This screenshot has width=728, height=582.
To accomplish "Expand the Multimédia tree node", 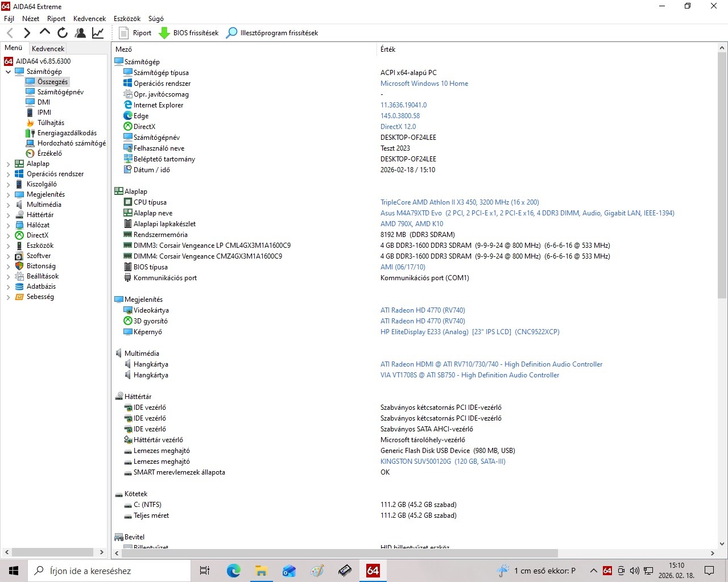I will (8, 205).
